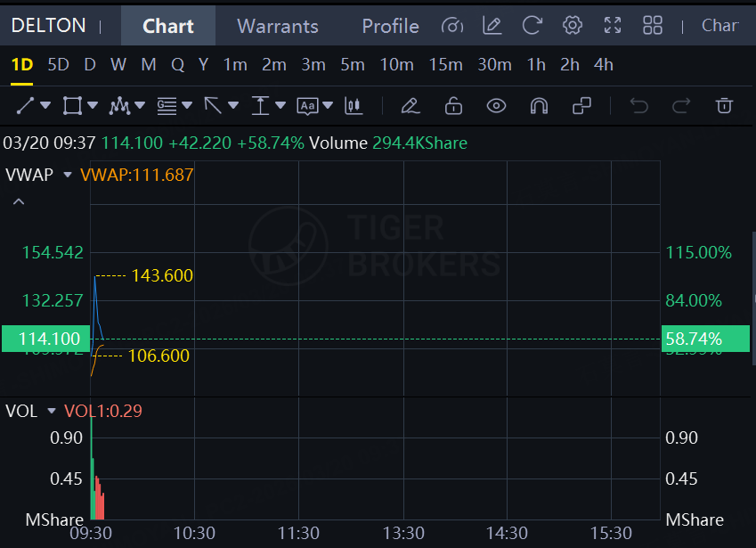Refresh the chart data
This screenshot has height=548, width=756.
[532, 25]
